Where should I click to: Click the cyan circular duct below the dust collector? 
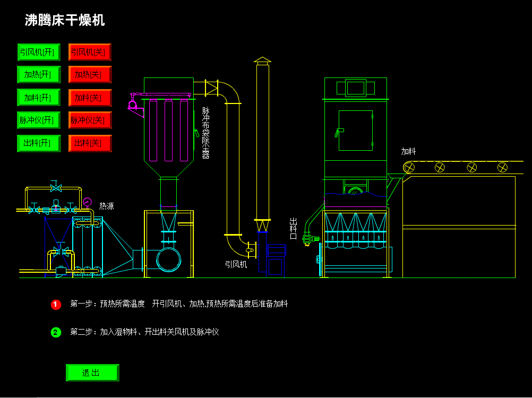pyautogui.click(x=169, y=259)
